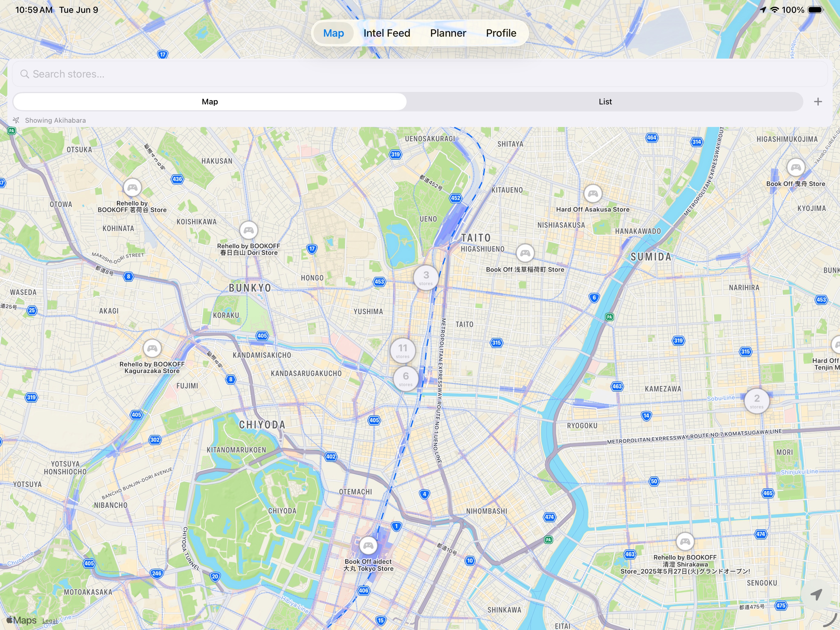Screen dimensions: 840x630
Task: Select the Rehello 清澄 Shirakawa Store pin
Action: (685, 541)
